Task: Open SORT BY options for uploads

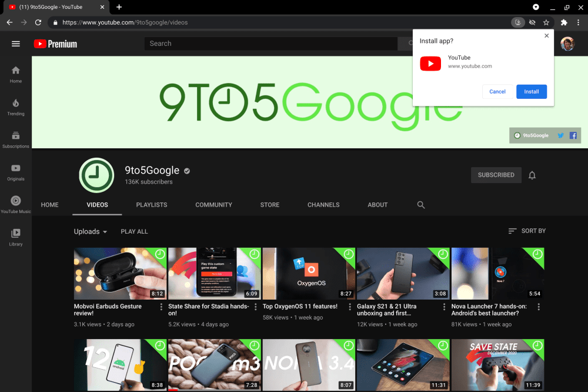Action: [x=526, y=231]
